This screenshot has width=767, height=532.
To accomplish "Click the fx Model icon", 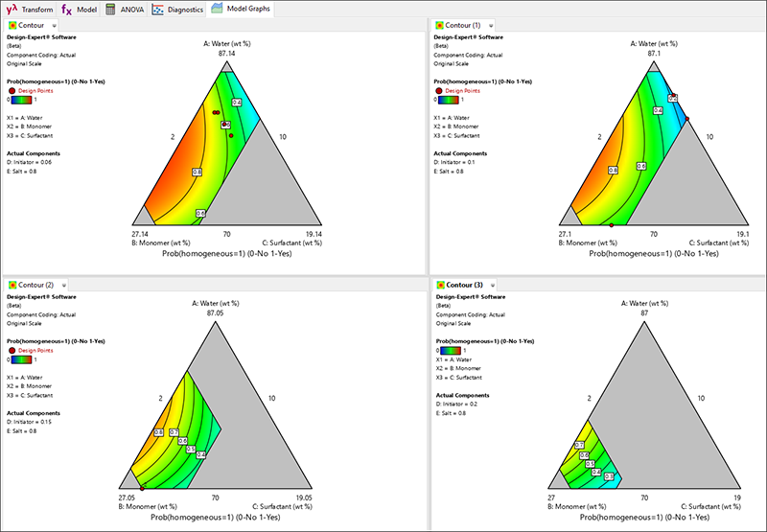I will [67, 10].
